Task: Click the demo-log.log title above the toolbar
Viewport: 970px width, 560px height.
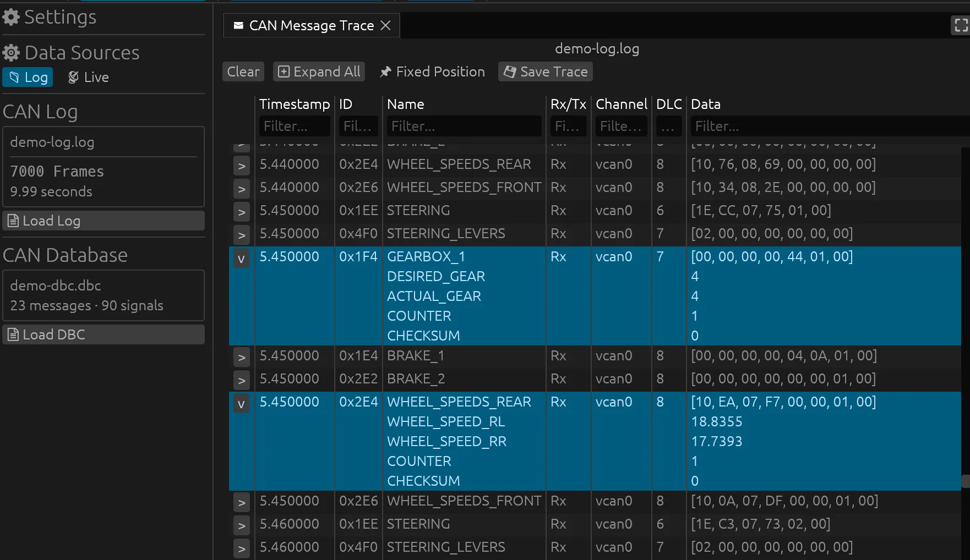Action: coord(597,48)
